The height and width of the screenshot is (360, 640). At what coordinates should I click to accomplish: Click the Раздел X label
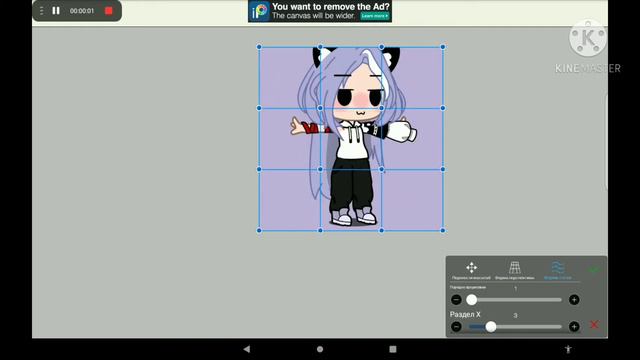pos(465,314)
